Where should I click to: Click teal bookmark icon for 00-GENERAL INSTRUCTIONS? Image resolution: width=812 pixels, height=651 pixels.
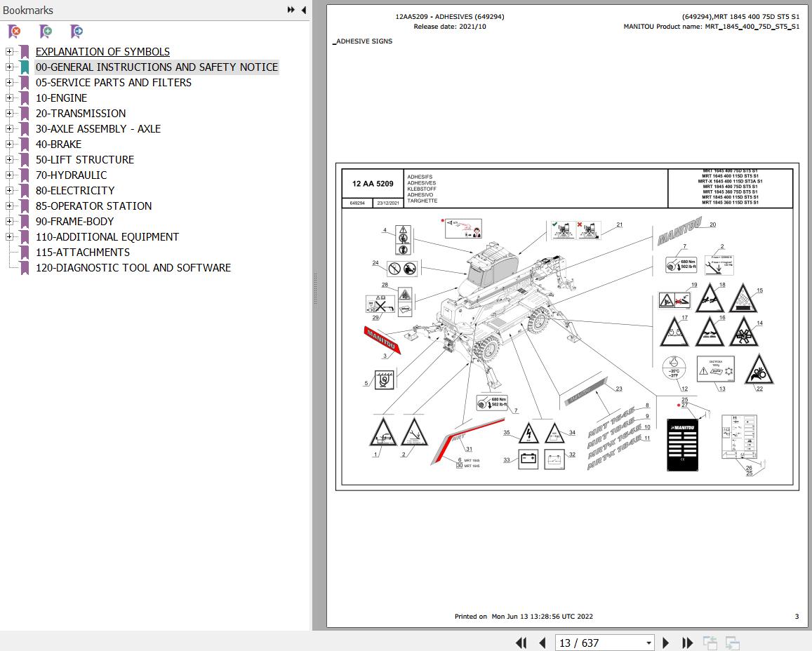click(25, 67)
